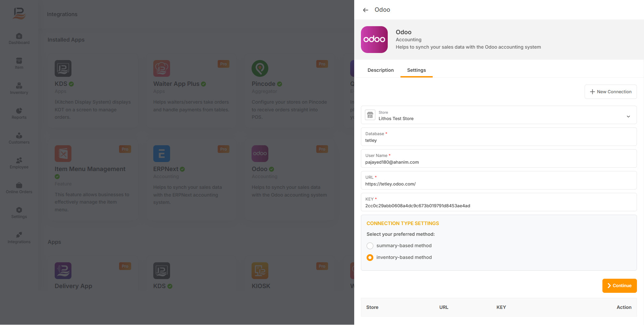644x325 pixels.
Task: Open Dashboard from the sidebar
Action: click(x=19, y=39)
